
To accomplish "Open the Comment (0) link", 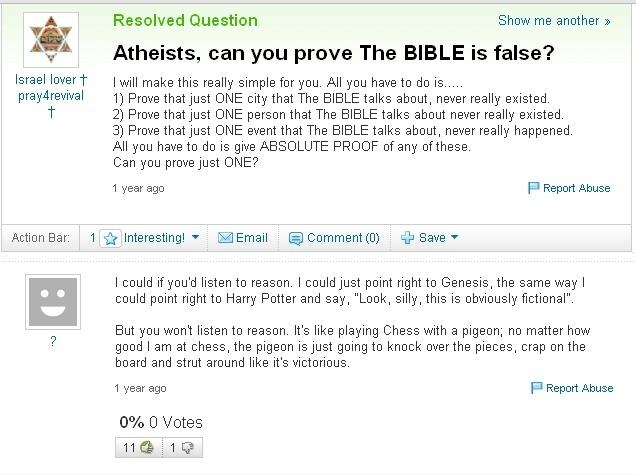I will click(343, 238).
